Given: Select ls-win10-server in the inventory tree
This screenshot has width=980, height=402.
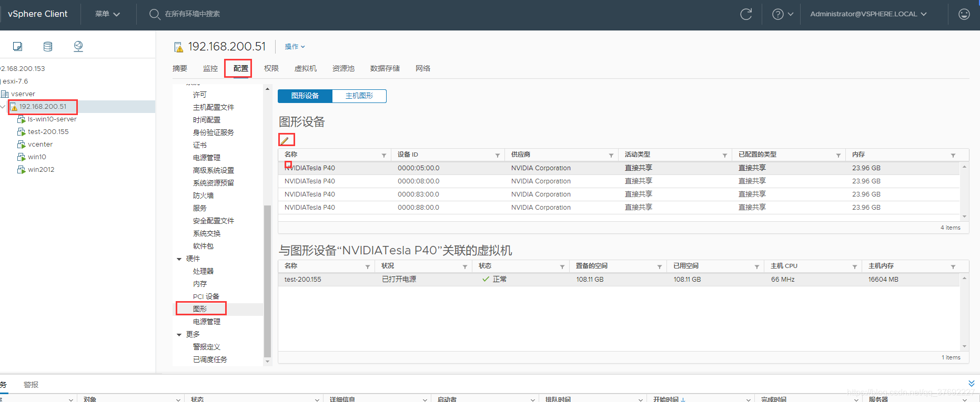Looking at the screenshot, I should pyautogui.click(x=52, y=119).
